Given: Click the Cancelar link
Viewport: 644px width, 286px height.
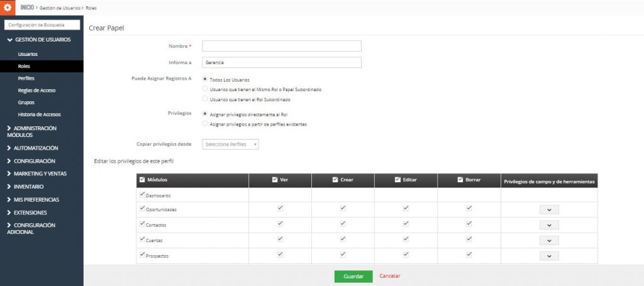Looking at the screenshot, I should (x=389, y=276).
